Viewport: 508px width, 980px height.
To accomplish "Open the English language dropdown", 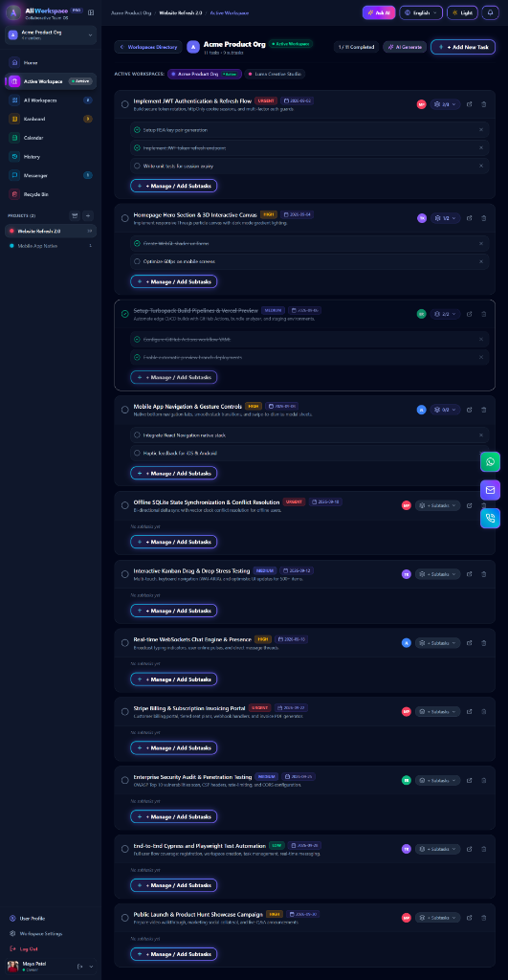I will (x=421, y=12).
